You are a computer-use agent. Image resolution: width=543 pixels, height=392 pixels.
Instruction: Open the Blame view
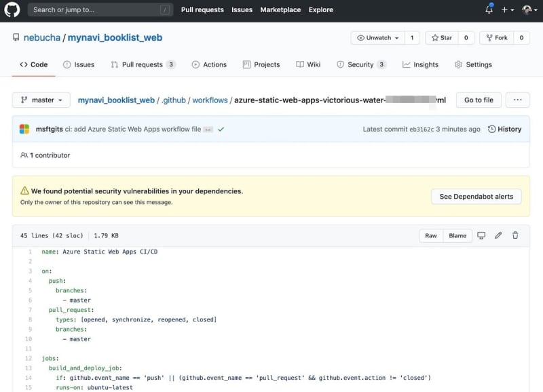tap(457, 235)
